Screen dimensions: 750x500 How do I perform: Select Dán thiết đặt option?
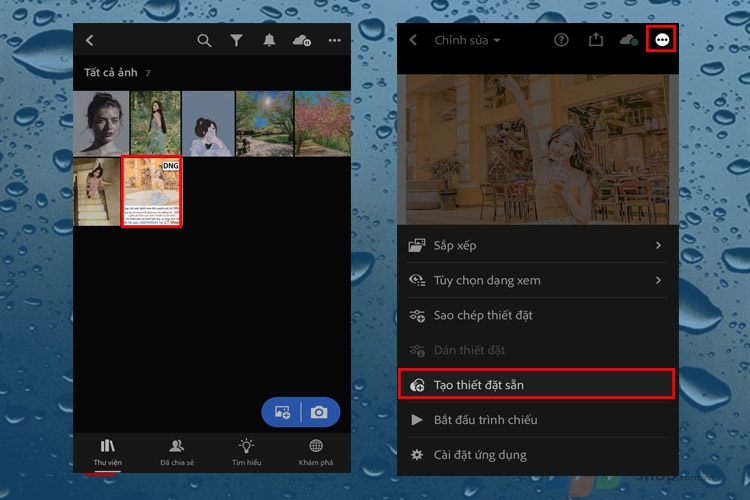tap(538, 350)
